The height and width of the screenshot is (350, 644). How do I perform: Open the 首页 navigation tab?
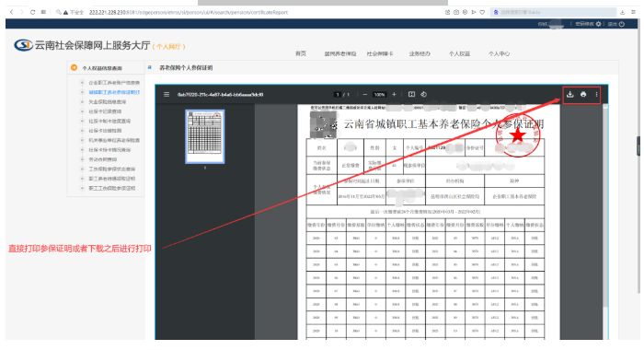pos(301,53)
